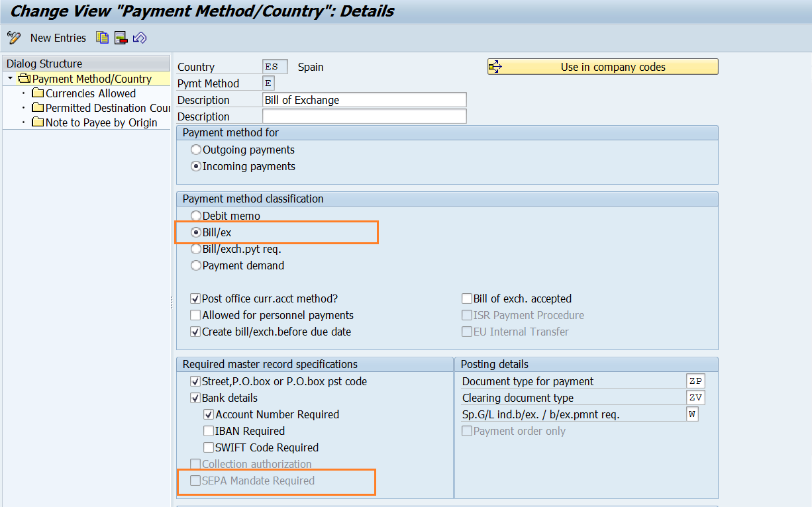Toggle Post office curr.acct method checkbox
The height and width of the screenshot is (507, 812).
click(195, 299)
